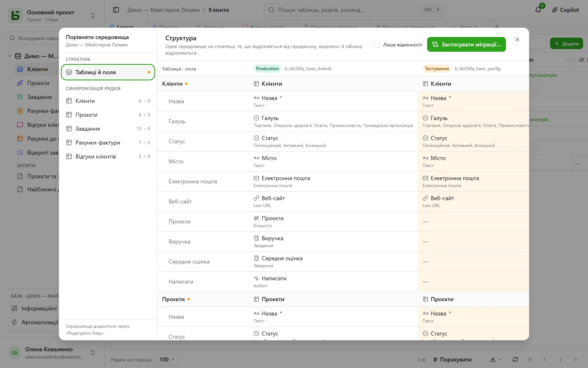Click Порахувати in the footer
588x368 pixels.
click(x=452, y=359)
